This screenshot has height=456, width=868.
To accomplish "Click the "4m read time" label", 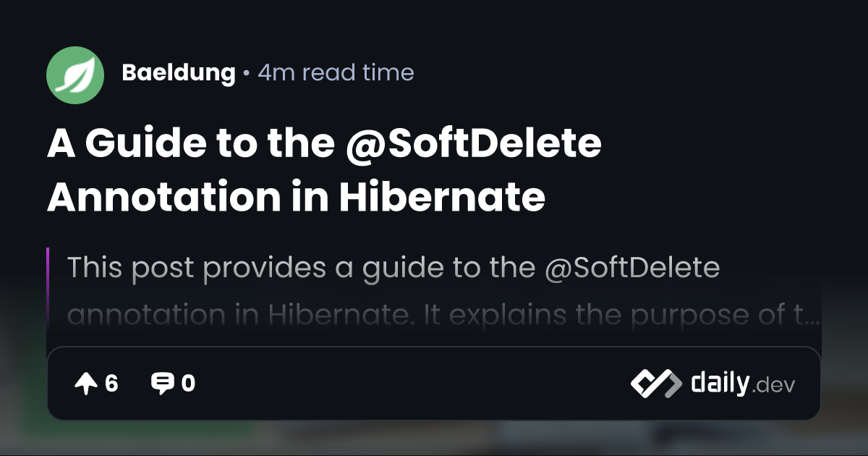I will pos(336,73).
